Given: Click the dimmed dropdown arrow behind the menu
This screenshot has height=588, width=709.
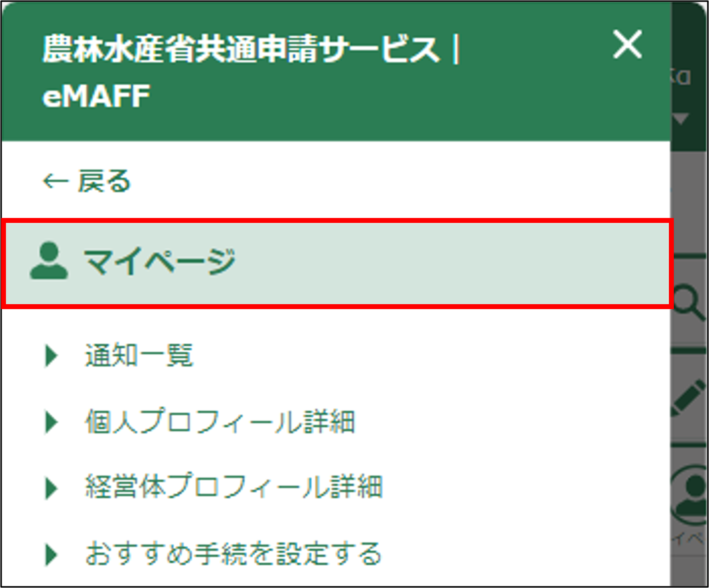Looking at the screenshot, I should pyautogui.click(x=681, y=119).
